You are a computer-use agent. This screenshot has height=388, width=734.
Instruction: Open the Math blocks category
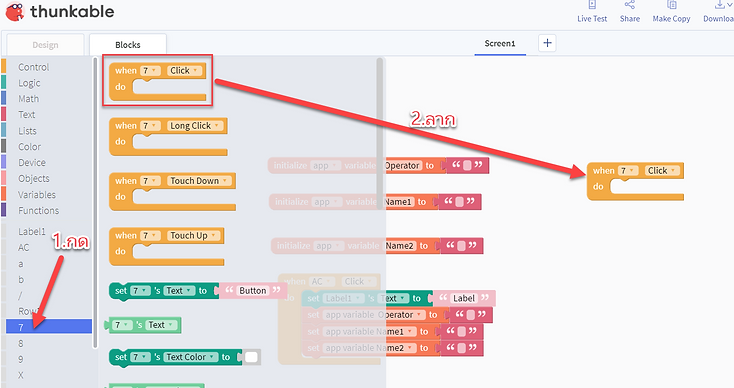[29, 99]
